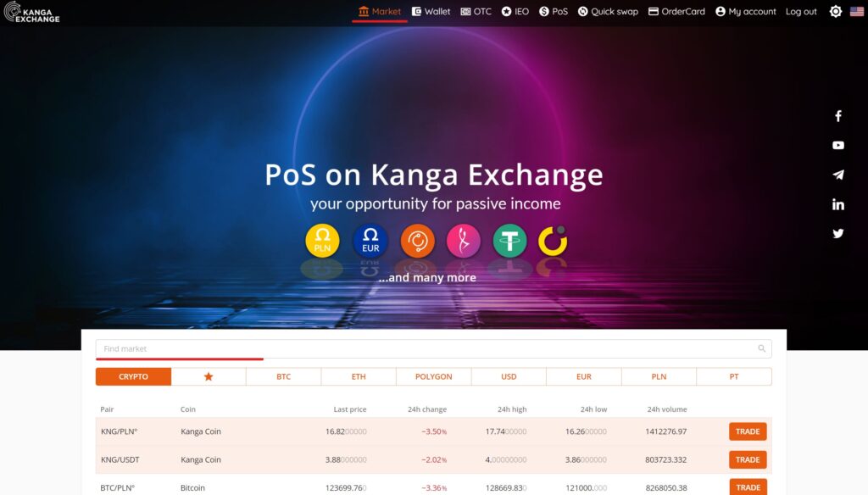Click the blue EUR coin icon

pos(370,241)
